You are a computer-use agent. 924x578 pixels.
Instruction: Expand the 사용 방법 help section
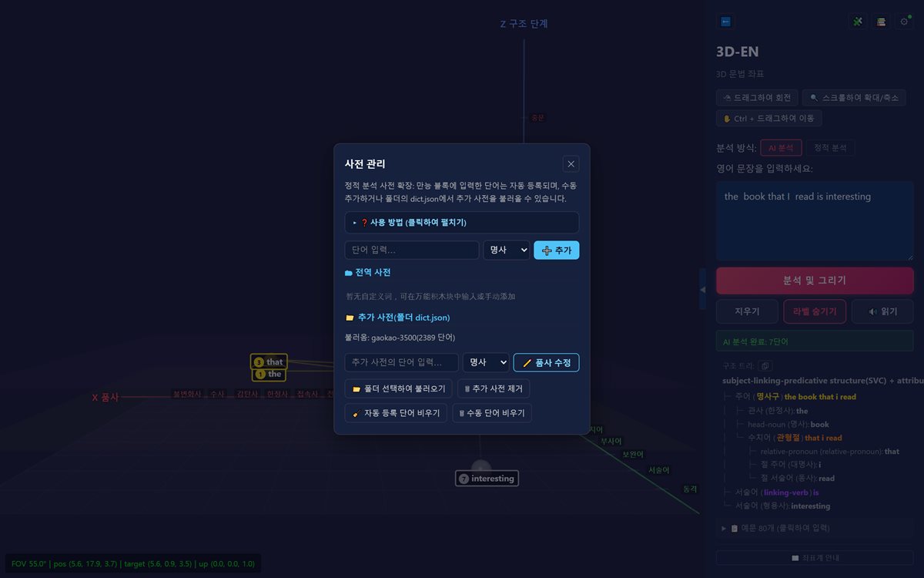tap(462, 223)
